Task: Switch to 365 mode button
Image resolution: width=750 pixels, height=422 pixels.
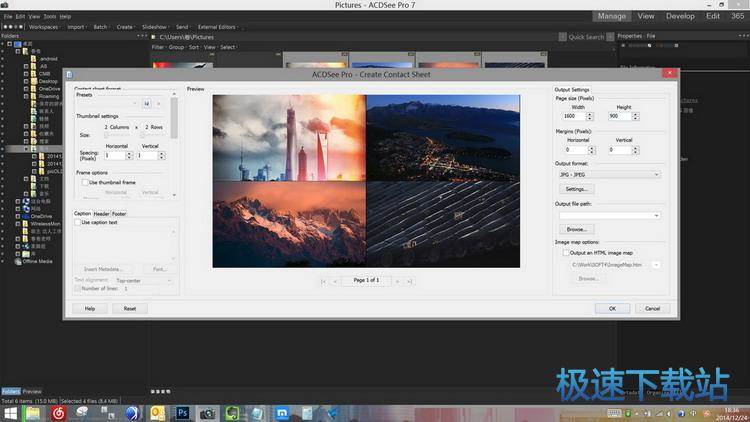Action: point(739,16)
